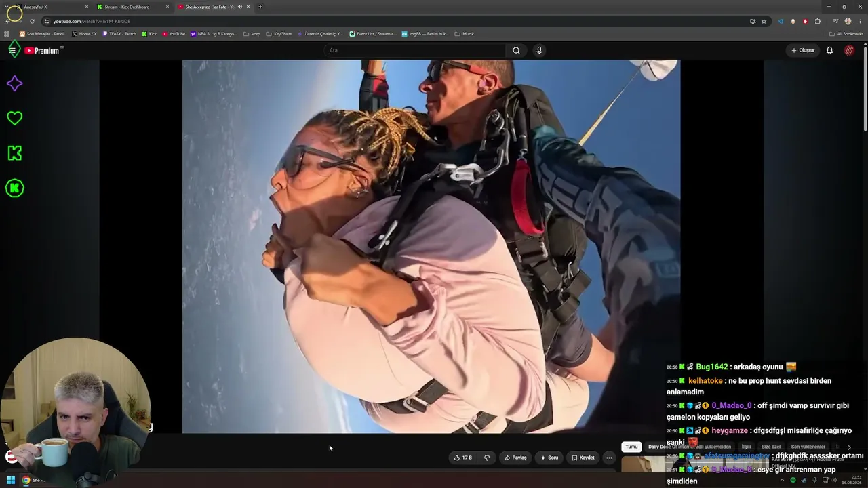Open the NBA 3. Lig 8 Kategori bookmark

(x=214, y=34)
